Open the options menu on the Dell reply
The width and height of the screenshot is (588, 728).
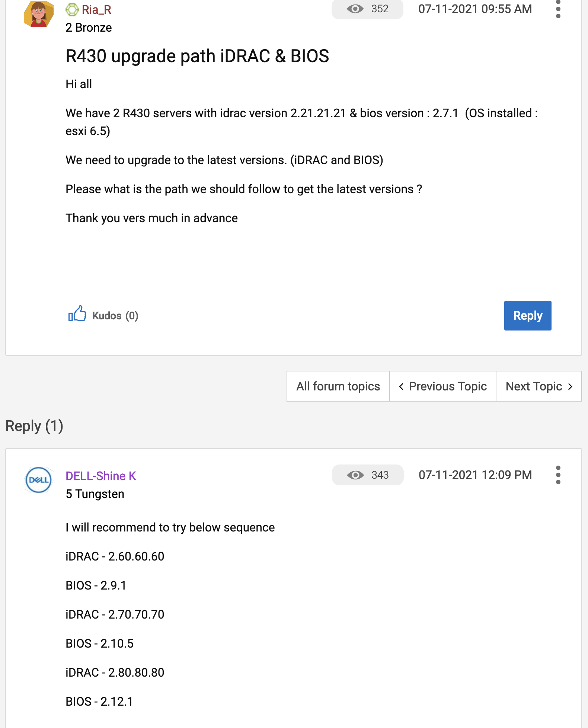coord(558,475)
